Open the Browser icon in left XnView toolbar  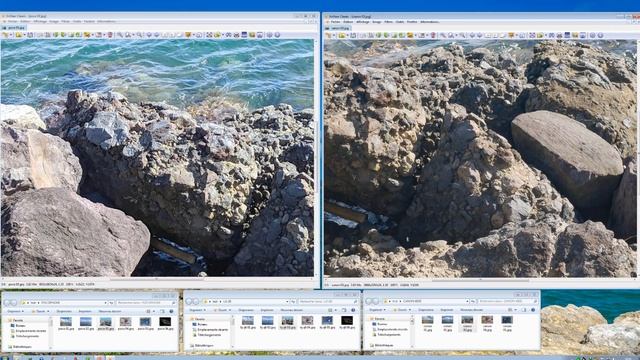(5, 35)
